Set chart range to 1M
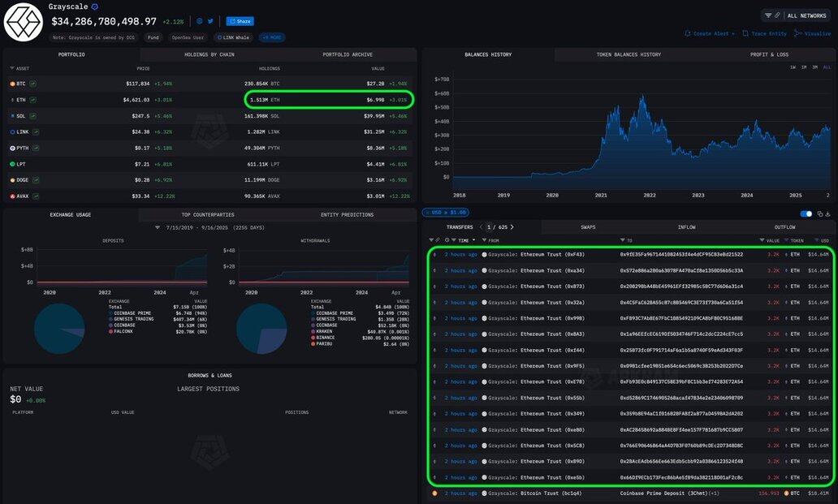The width and height of the screenshot is (838, 504). click(803, 67)
